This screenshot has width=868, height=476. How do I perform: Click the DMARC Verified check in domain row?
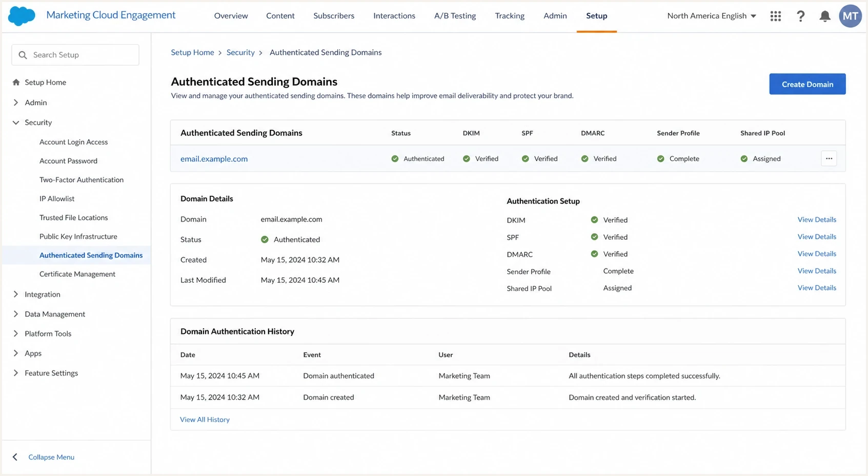585,159
